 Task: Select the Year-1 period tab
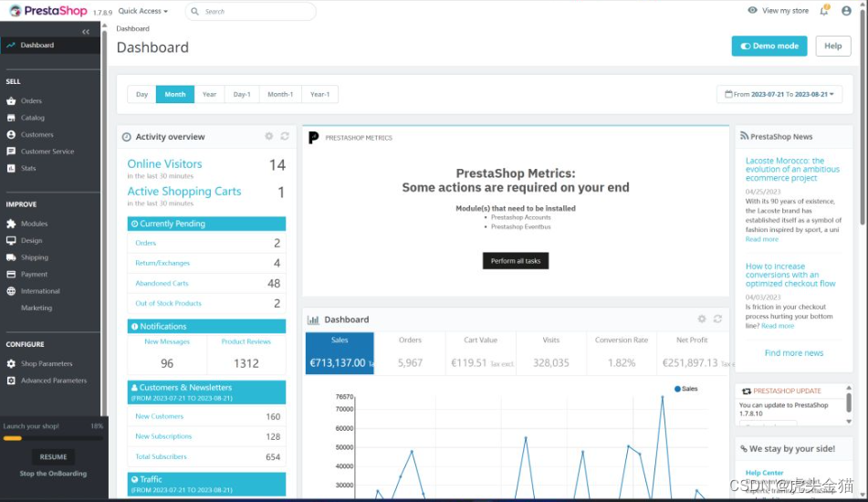pyautogui.click(x=320, y=94)
